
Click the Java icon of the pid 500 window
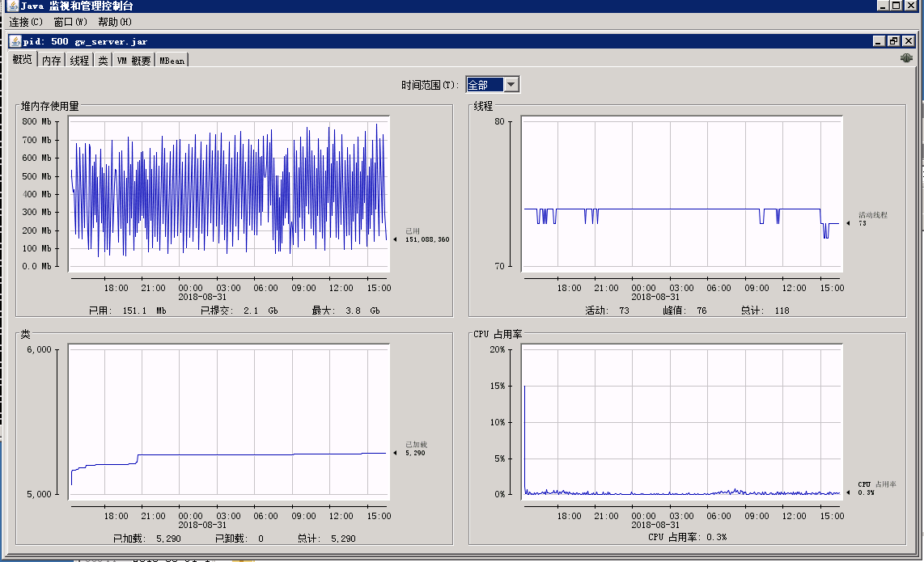click(15, 41)
